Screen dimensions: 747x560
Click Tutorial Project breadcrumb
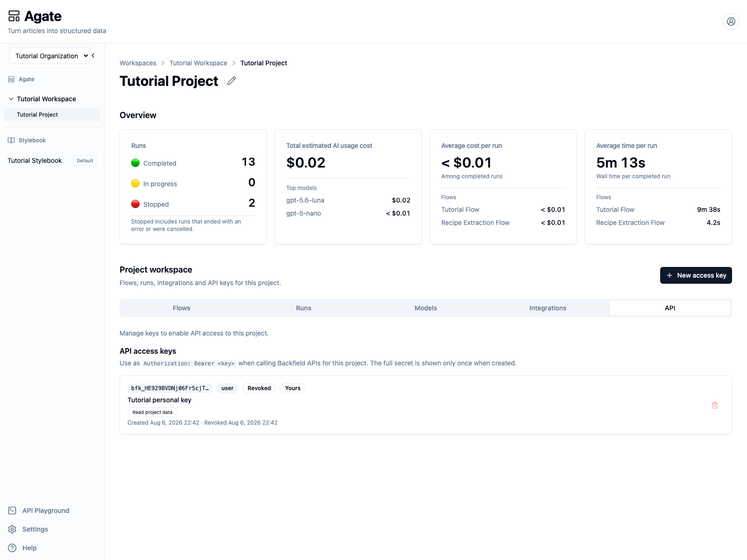click(264, 63)
